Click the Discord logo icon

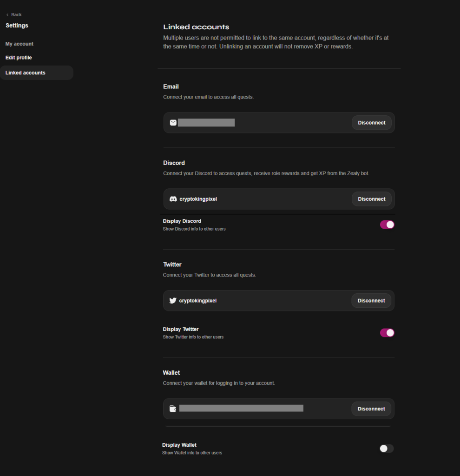coord(173,199)
